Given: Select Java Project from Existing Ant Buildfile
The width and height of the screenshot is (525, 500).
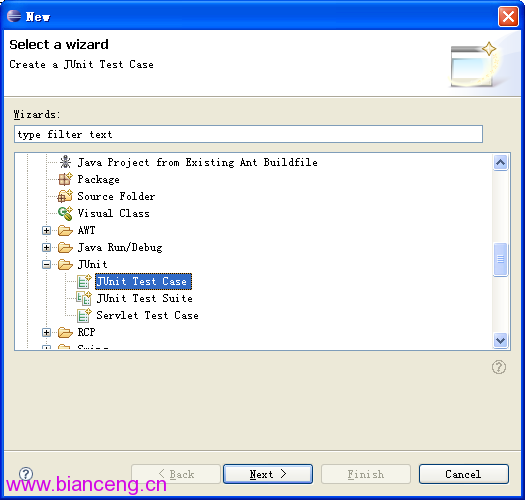Looking at the screenshot, I should 198,162.
